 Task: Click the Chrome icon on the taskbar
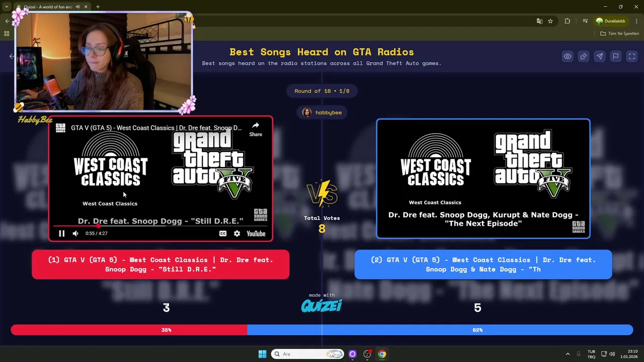click(382, 354)
